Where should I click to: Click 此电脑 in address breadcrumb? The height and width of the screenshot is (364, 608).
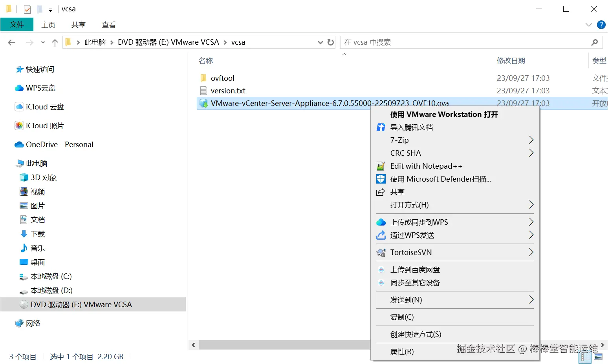pyautogui.click(x=95, y=42)
